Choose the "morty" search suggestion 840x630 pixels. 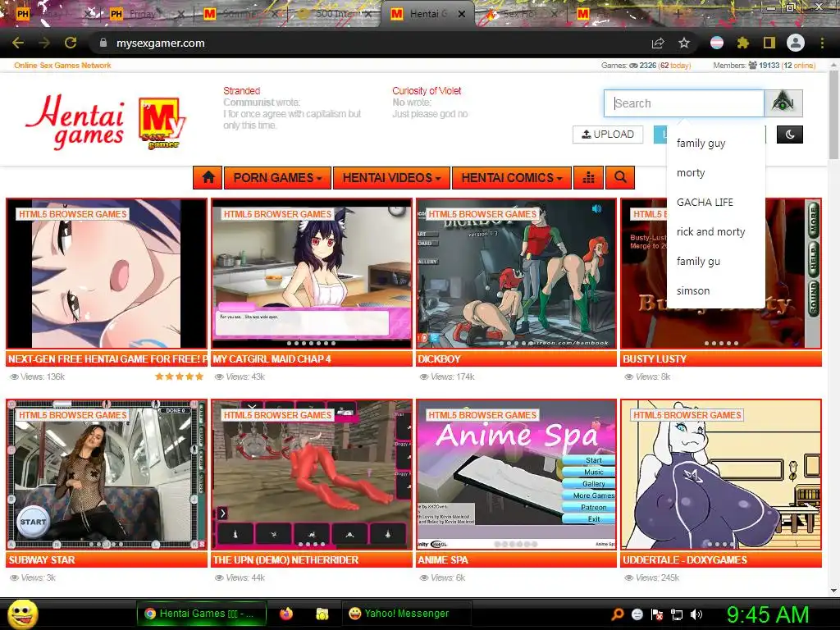click(715, 172)
